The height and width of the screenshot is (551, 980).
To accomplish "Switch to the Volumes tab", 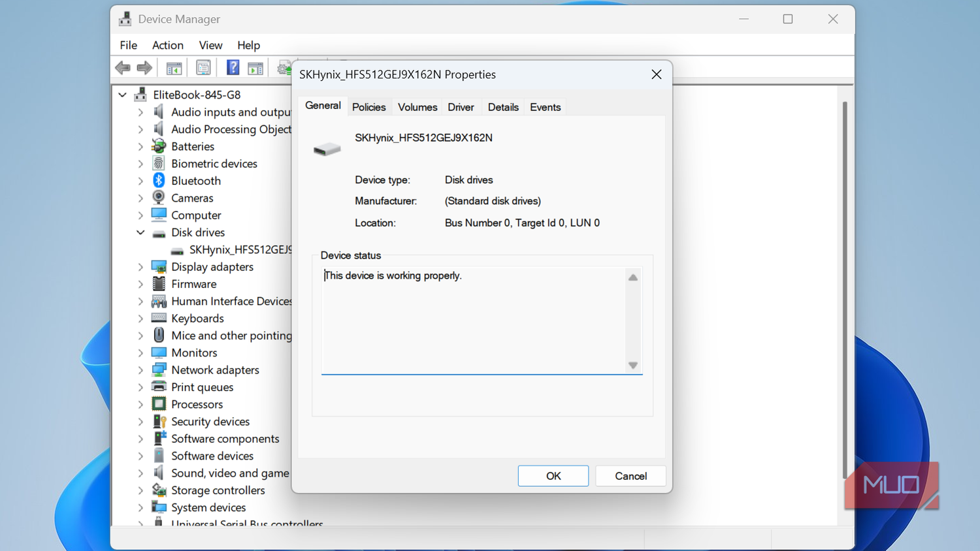I will point(417,107).
